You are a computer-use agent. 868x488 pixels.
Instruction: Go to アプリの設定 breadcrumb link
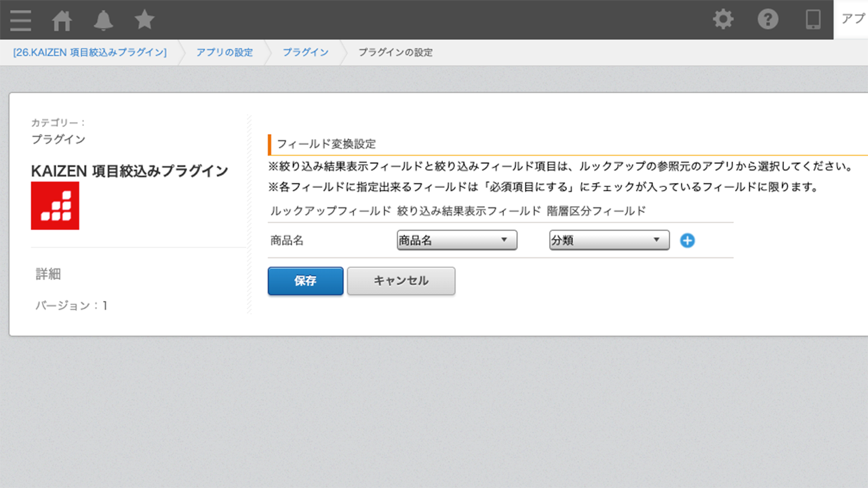pyautogui.click(x=224, y=52)
